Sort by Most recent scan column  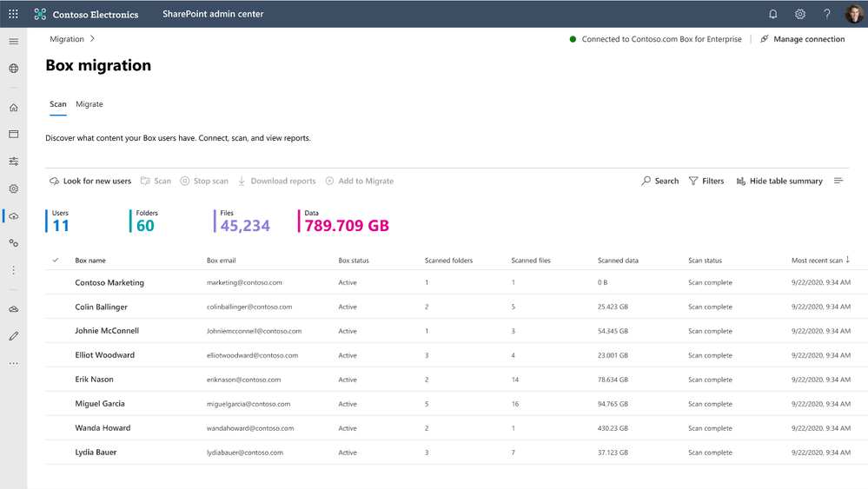click(820, 260)
